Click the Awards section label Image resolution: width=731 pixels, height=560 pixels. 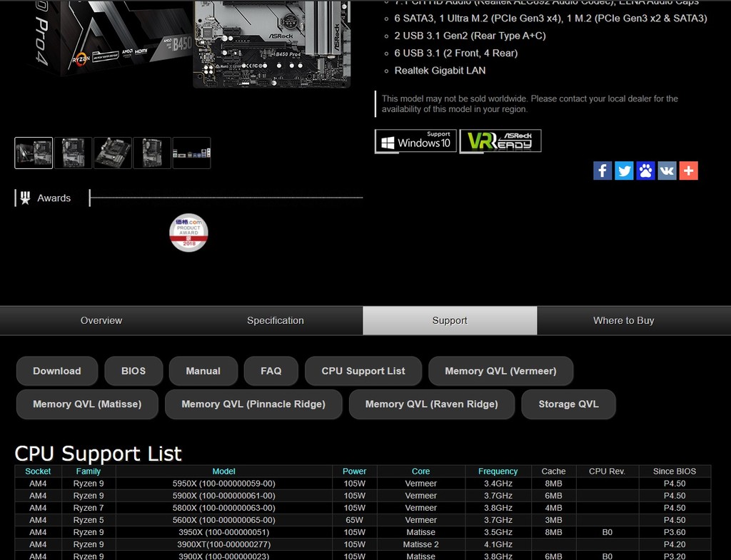(x=54, y=198)
